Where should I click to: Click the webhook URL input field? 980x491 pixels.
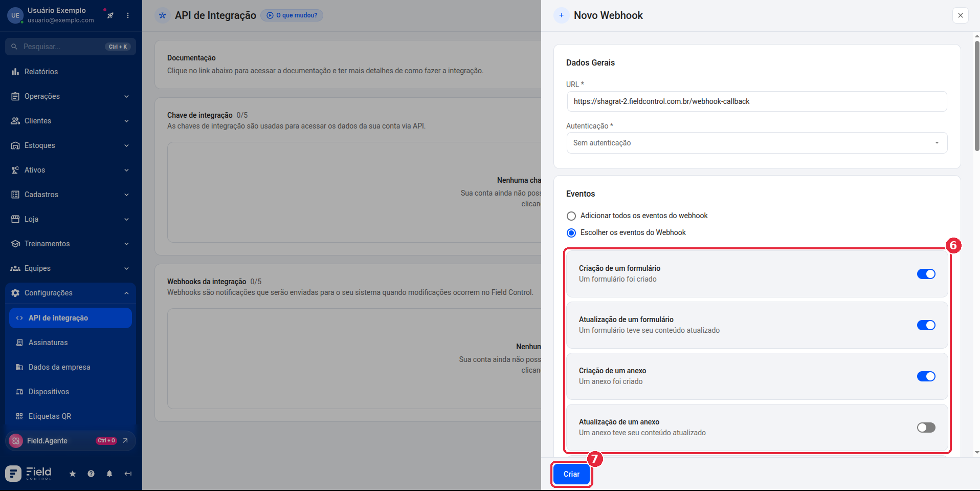[x=757, y=101]
